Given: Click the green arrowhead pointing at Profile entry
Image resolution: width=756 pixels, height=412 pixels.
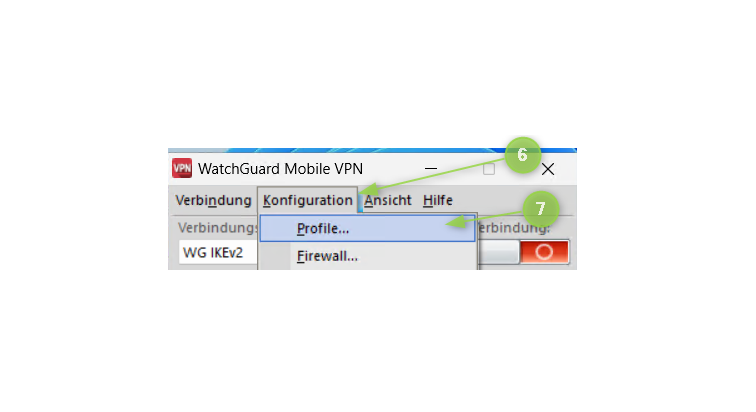Looking at the screenshot, I should tap(455, 222).
